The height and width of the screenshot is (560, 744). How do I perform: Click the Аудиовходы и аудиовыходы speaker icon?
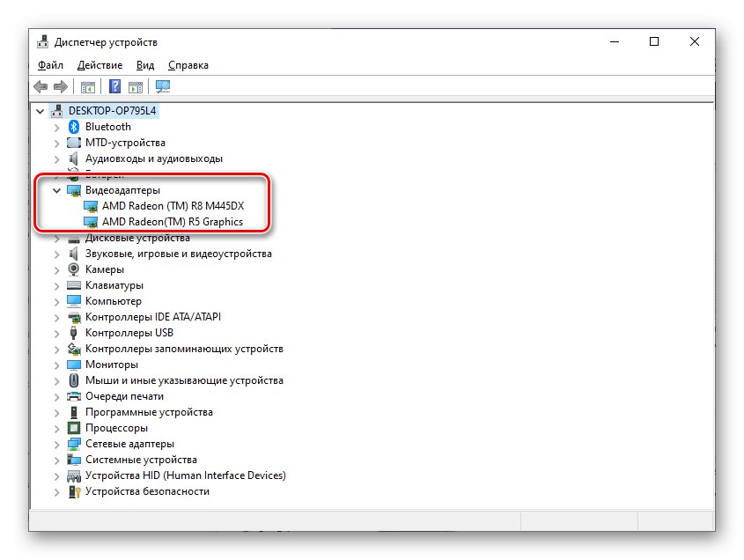[x=73, y=158]
